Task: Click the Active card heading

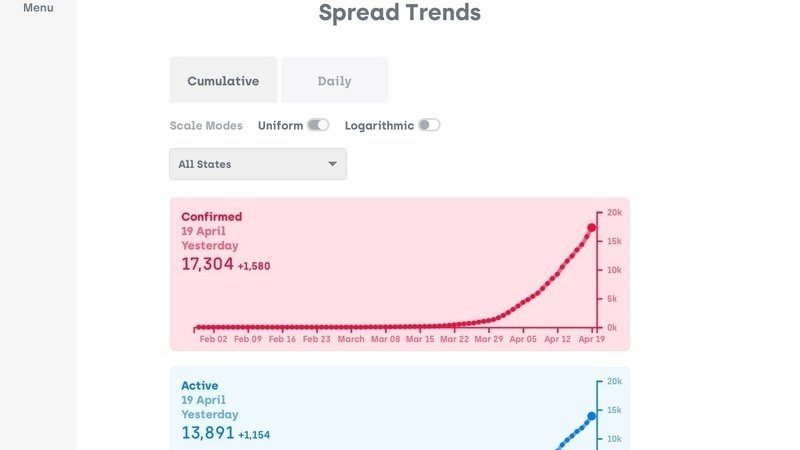Action: (199, 385)
